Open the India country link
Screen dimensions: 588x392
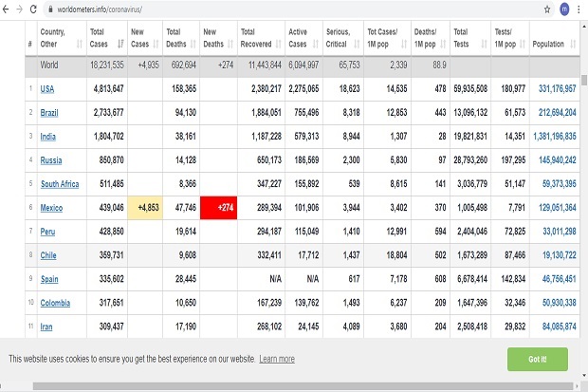point(48,137)
